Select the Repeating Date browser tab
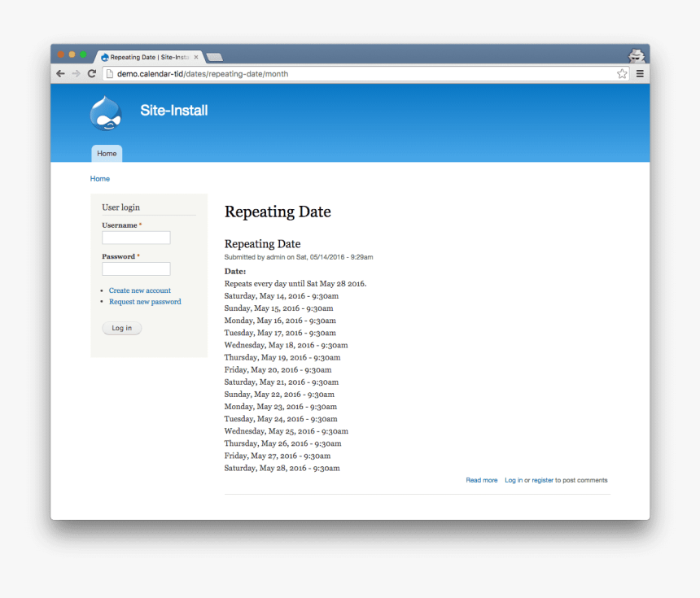Image resolution: width=700 pixels, height=598 pixels. 150,57
